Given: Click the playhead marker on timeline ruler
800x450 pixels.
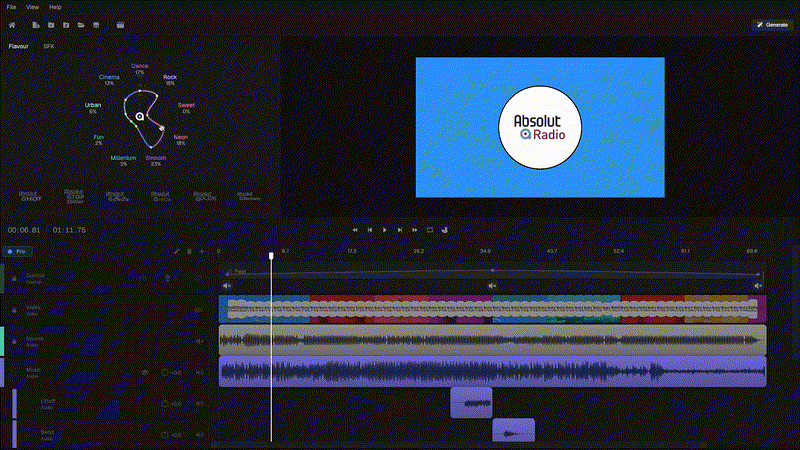Looking at the screenshot, I should click(x=271, y=255).
